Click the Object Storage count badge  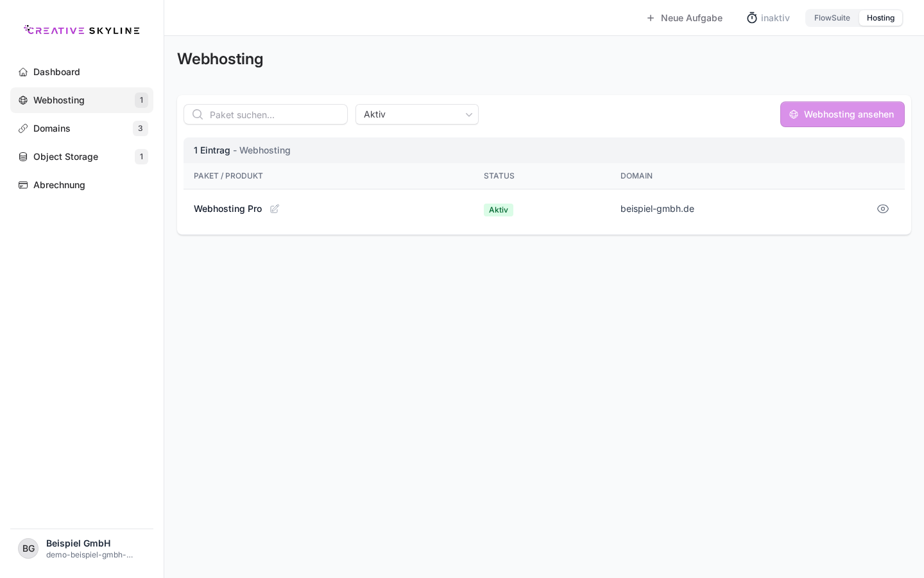pos(141,157)
